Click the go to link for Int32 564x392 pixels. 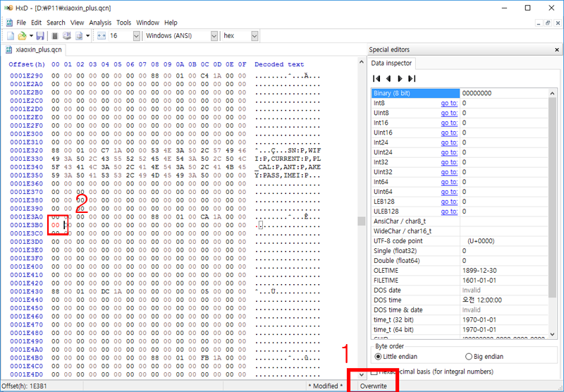tap(449, 162)
